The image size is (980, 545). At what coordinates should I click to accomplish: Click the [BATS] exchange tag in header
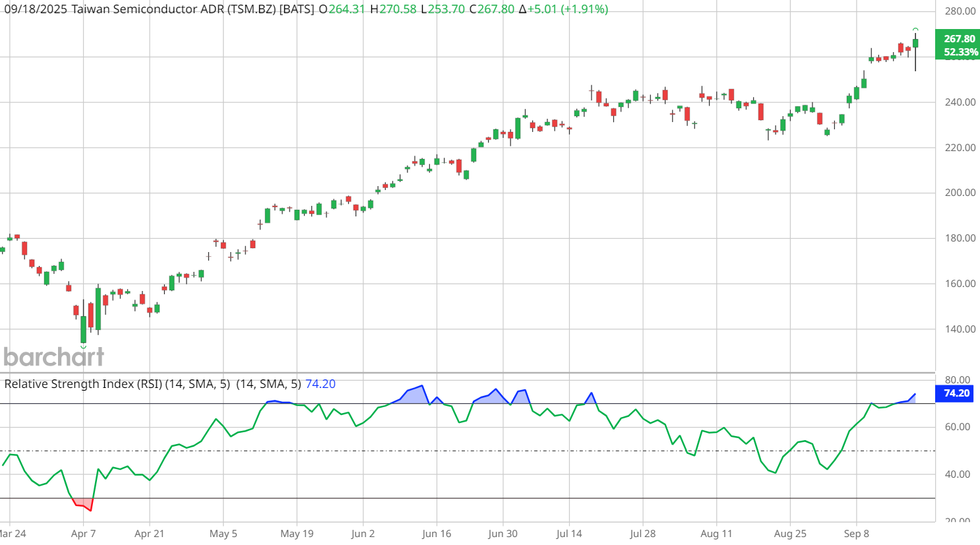click(297, 9)
